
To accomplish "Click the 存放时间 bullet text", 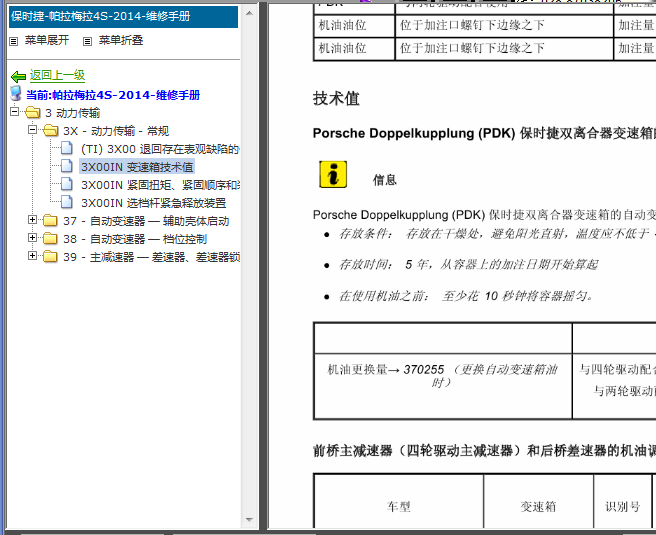I will [x=469, y=264].
